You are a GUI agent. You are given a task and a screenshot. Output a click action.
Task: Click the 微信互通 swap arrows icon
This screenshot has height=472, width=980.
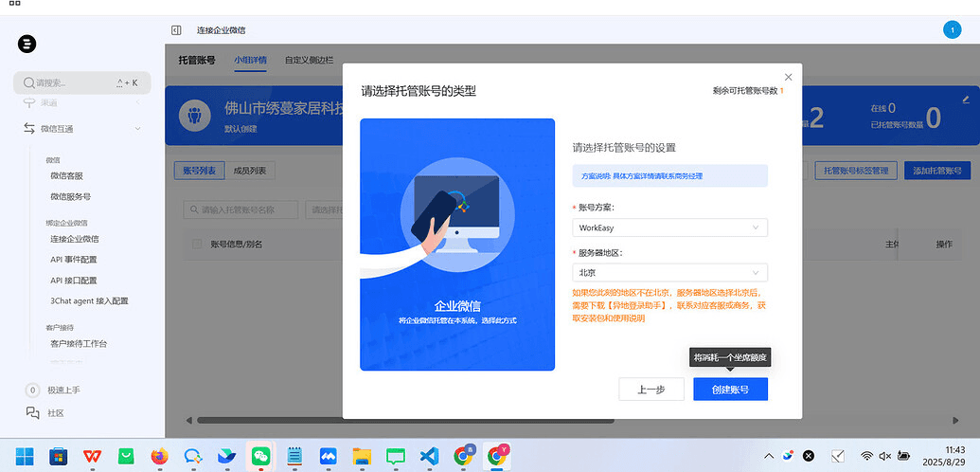pyautogui.click(x=29, y=128)
